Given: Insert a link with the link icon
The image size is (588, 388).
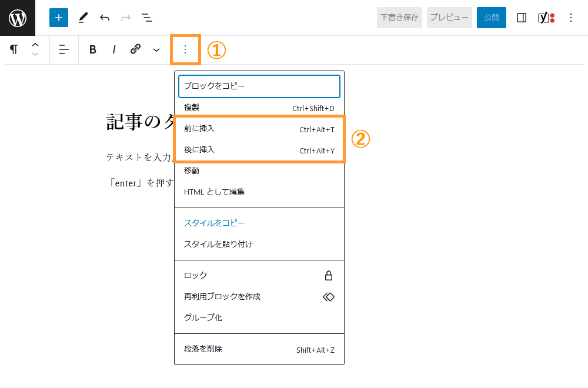Looking at the screenshot, I should click(135, 49).
